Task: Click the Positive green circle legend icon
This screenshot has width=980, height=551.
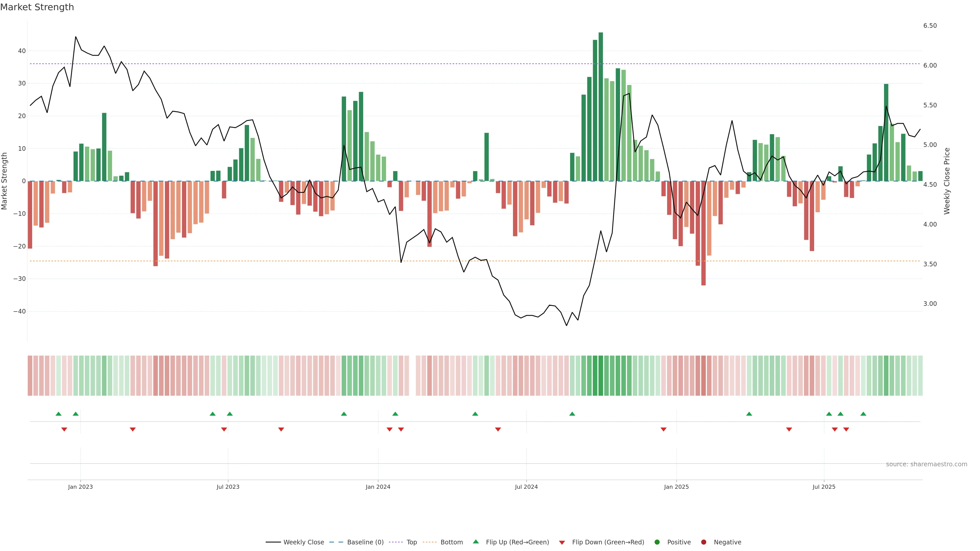Action: [x=657, y=542]
